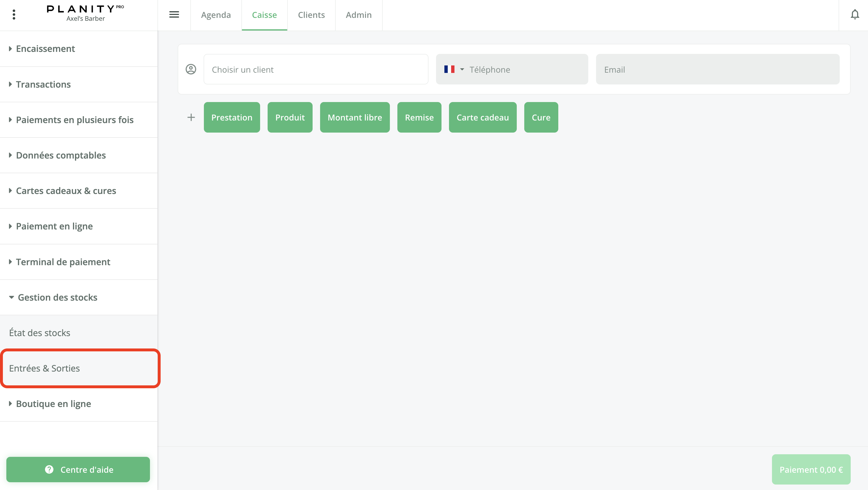Open the three-dot vertical menu
The height and width of the screenshot is (490, 868).
click(x=14, y=14)
